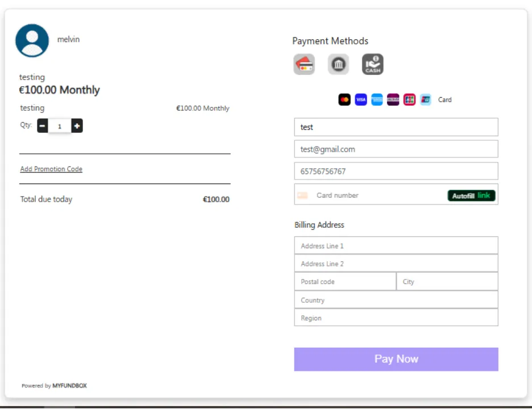Viewport: 532px width, 409px height.
Task: Click the 'Card' label beside brand icons
Action: (x=445, y=100)
